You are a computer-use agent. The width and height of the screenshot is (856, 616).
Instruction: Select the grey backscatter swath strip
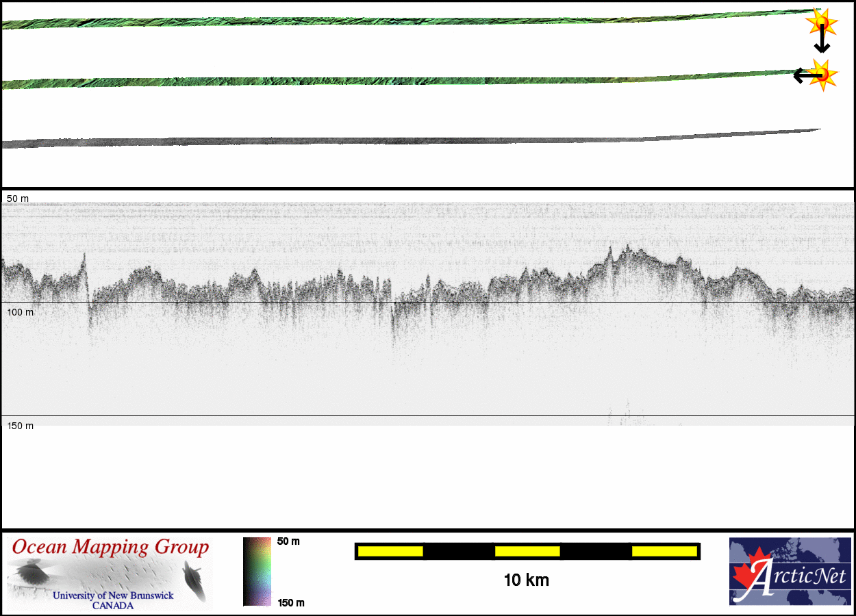tap(411, 140)
